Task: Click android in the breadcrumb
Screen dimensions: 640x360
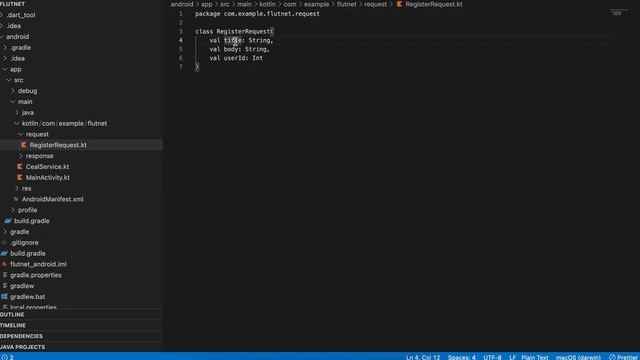Action: pyautogui.click(x=182, y=4)
